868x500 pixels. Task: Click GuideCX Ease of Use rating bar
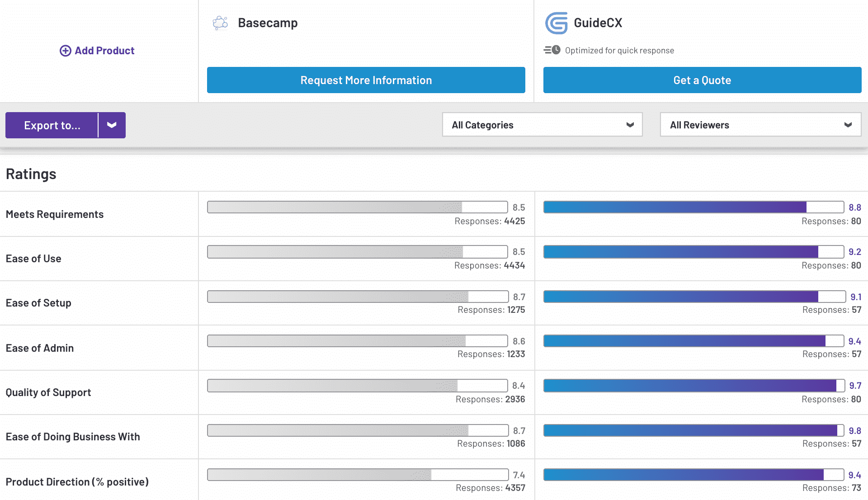tap(693, 252)
